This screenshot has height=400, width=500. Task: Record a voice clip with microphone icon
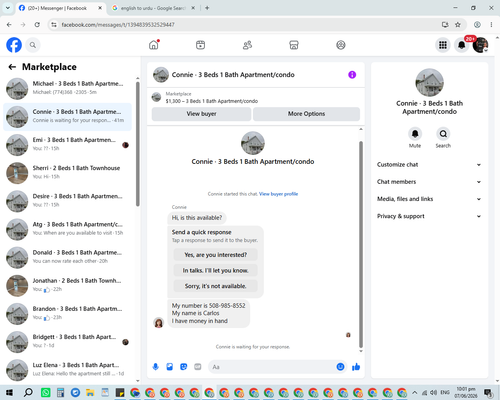155,367
